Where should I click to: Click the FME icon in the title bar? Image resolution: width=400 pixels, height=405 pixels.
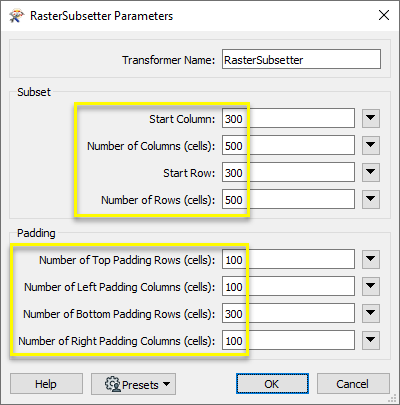pyautogui.click(x=17, y=16)
